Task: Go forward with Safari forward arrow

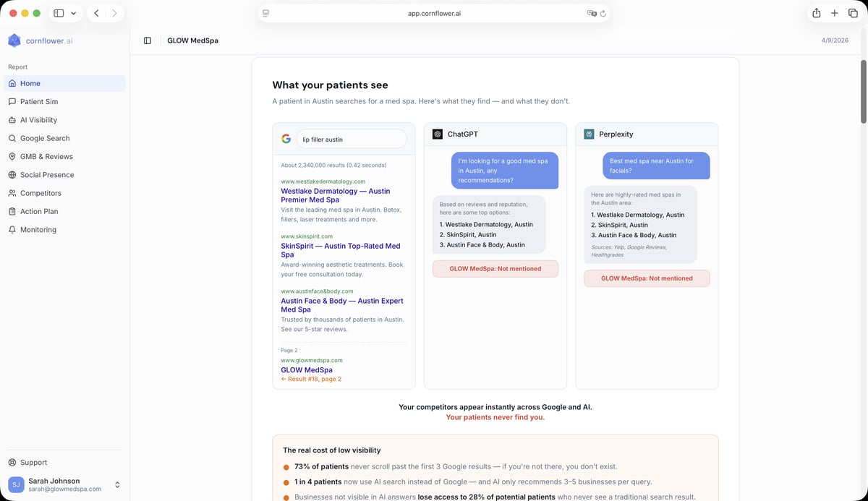Action: coord(114,13)
